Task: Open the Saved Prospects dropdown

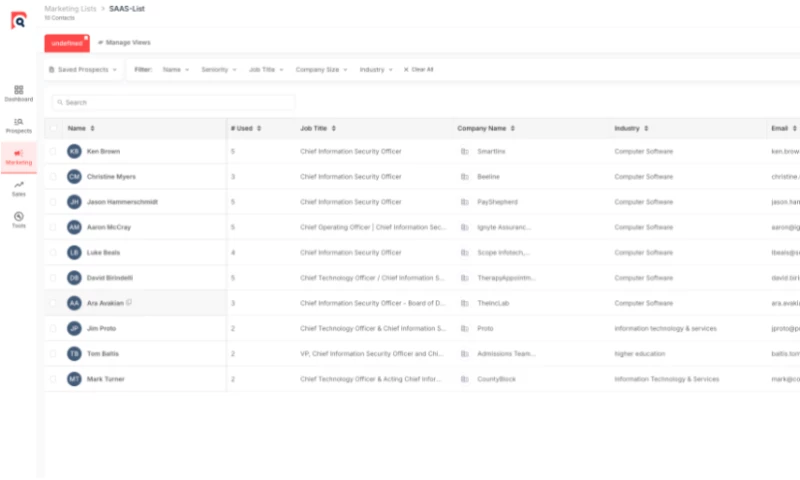Action: (x=83, y=69)
